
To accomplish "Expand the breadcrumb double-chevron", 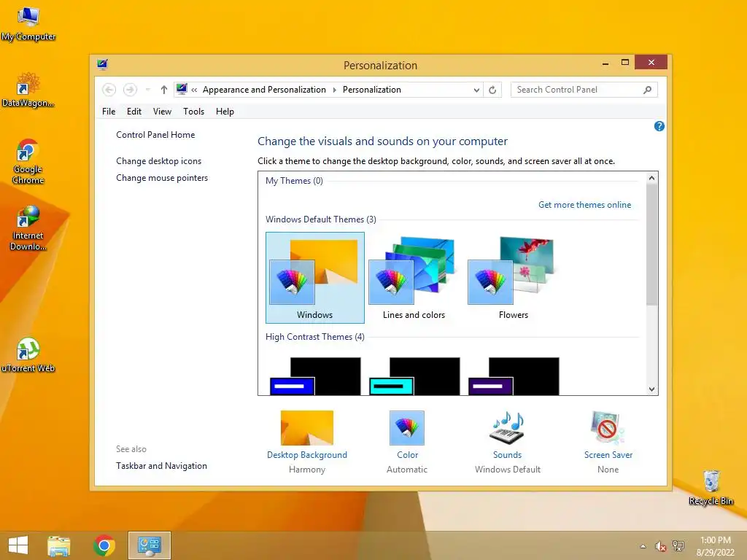I will [194, 90].
